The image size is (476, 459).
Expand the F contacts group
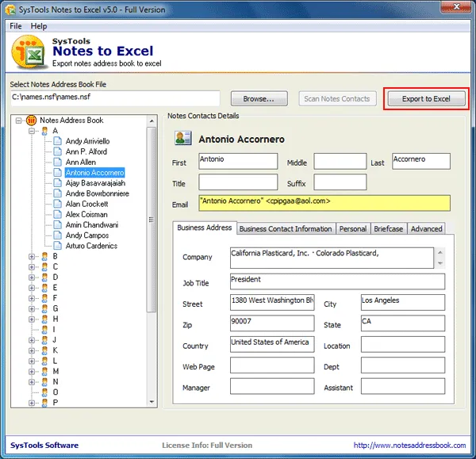coord(32,298)
